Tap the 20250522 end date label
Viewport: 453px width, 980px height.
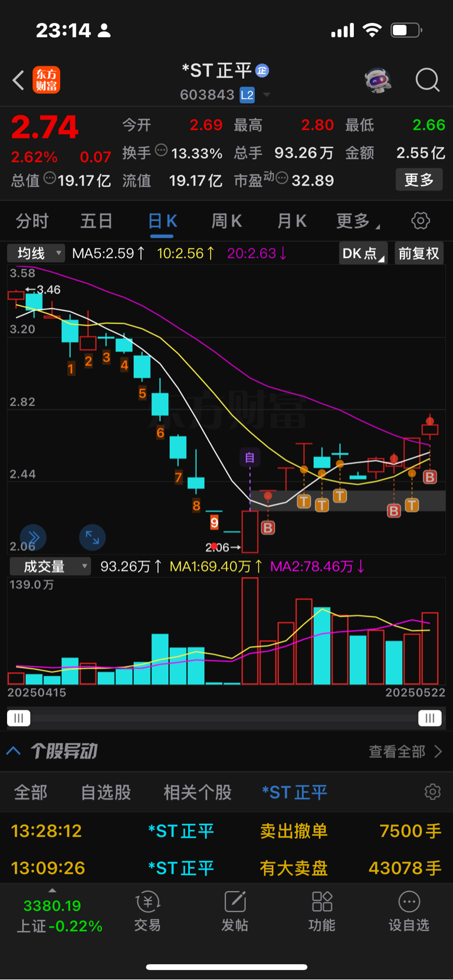point(415,692)
